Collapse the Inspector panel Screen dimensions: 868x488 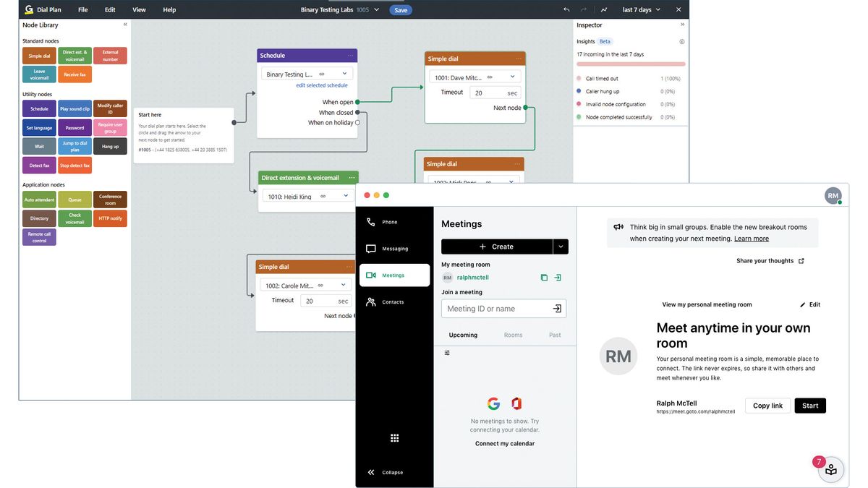[682, 25]
